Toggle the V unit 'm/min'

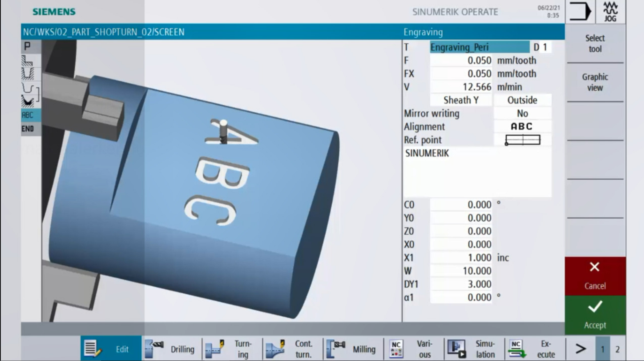[510, 87]
